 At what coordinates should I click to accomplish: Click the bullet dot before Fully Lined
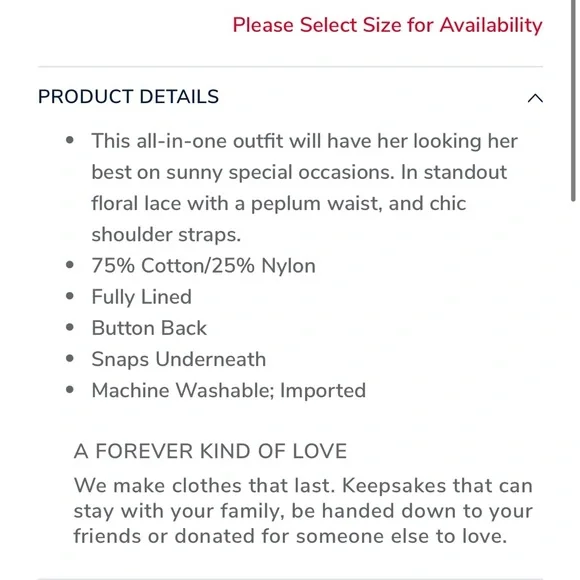click(70, 296)
